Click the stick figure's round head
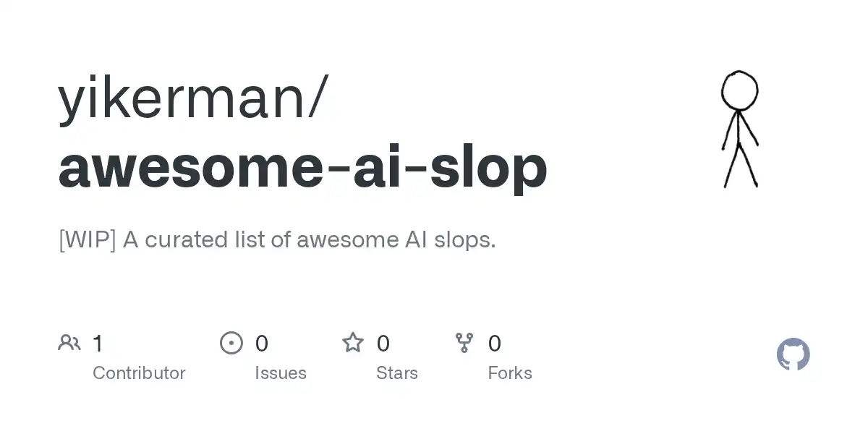Image resolution: width=868 pixels, height=434 pixels. pos(739,90)
